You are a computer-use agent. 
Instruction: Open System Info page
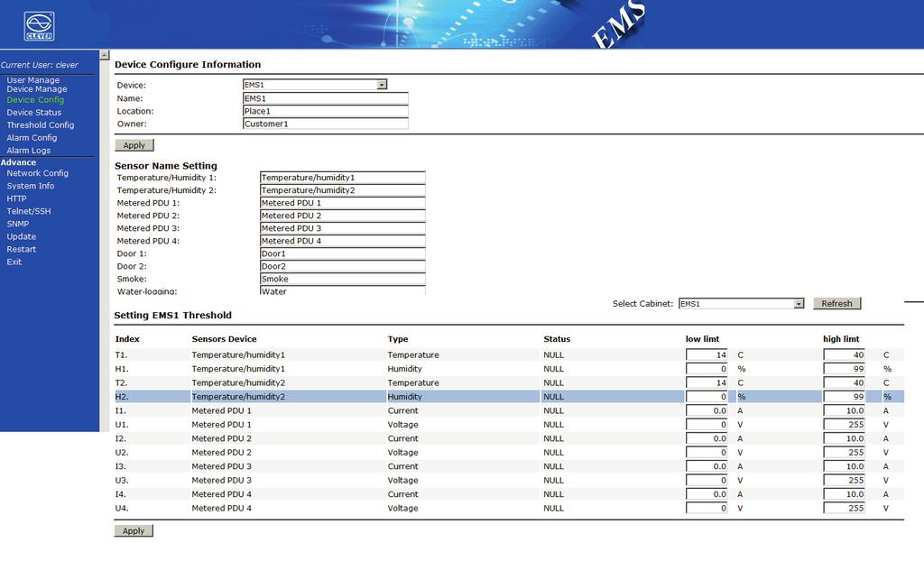30,186
